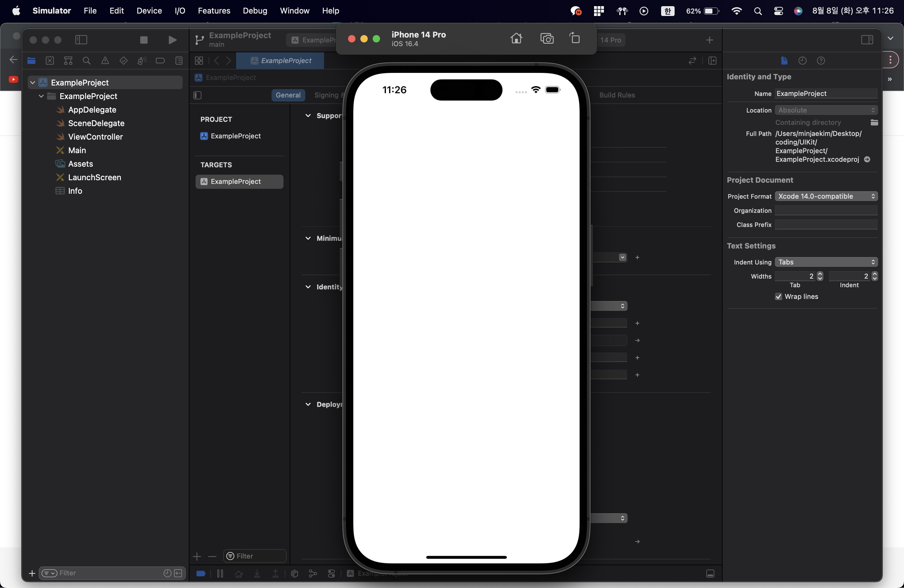
Task: Show the History inspector clock icon
Action: 802,60
